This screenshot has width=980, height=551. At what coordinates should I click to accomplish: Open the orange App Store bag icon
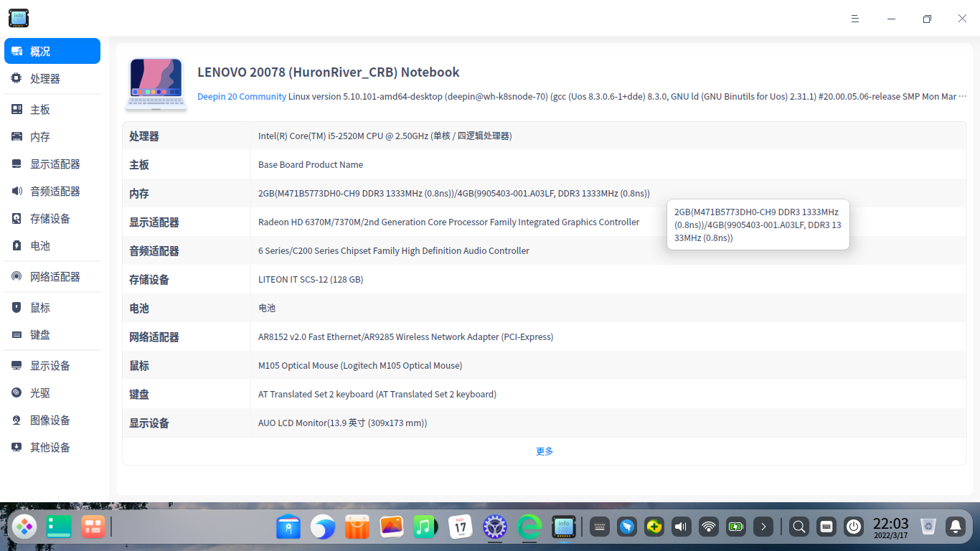pyautogui.click(x=357, y=527)
